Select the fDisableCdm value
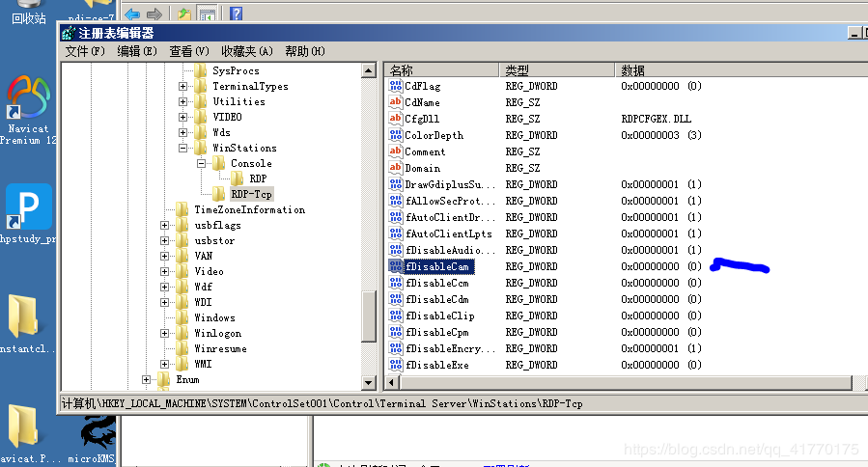 click(436, 299)
